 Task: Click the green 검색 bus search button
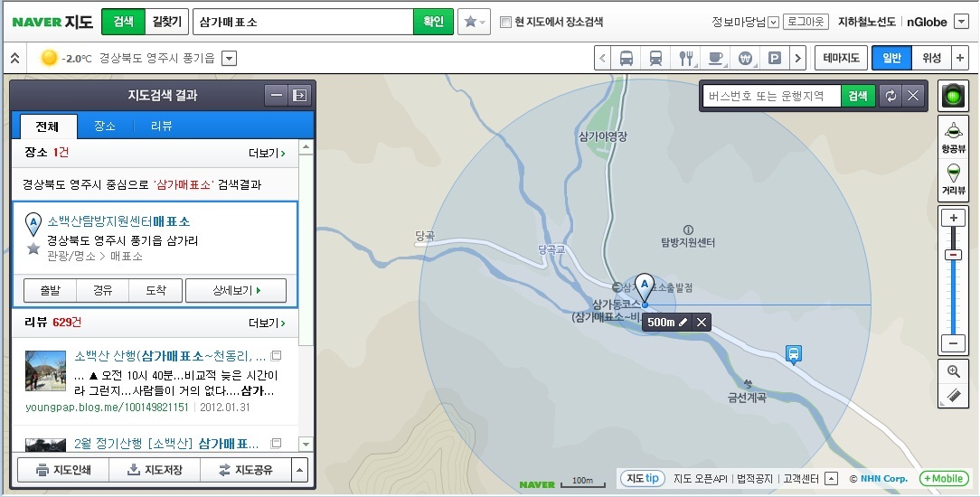tap(858, 96)
